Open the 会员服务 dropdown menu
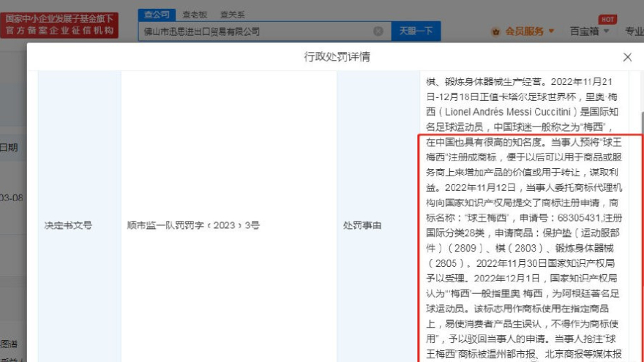This screenshot has height=362, width=644. tap(528, 31)
